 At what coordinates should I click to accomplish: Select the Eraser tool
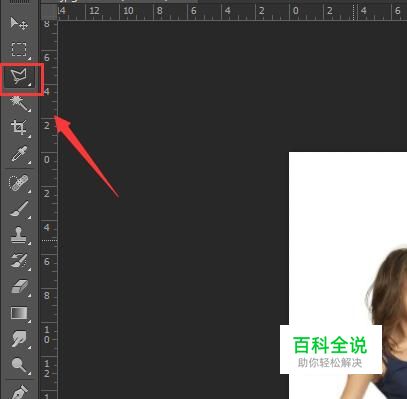tap(19, 287)
